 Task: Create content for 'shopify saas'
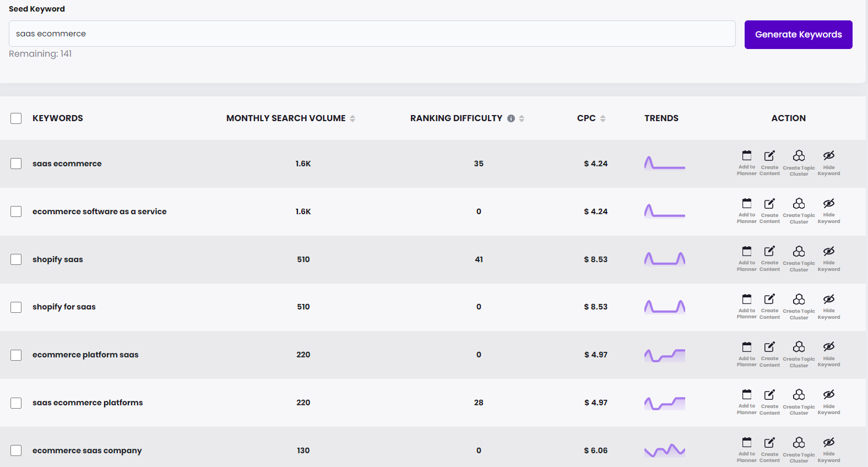(x=769, y=259)
